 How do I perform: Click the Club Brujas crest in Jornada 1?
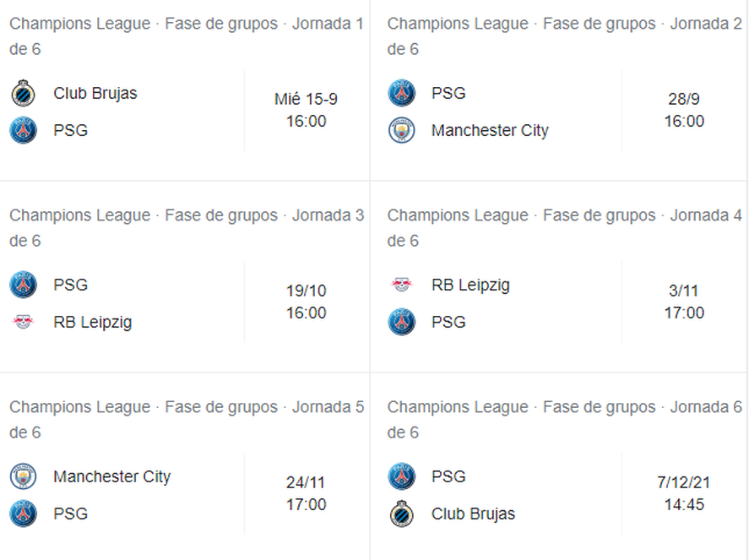(x=24, y=93)
